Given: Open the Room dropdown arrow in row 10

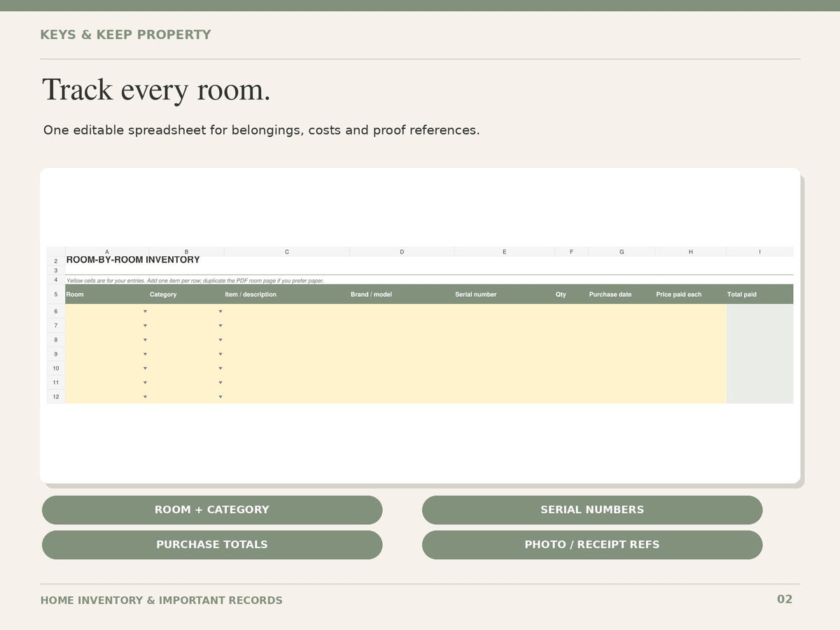Looking at the screenshot, I should coord(145,368).
